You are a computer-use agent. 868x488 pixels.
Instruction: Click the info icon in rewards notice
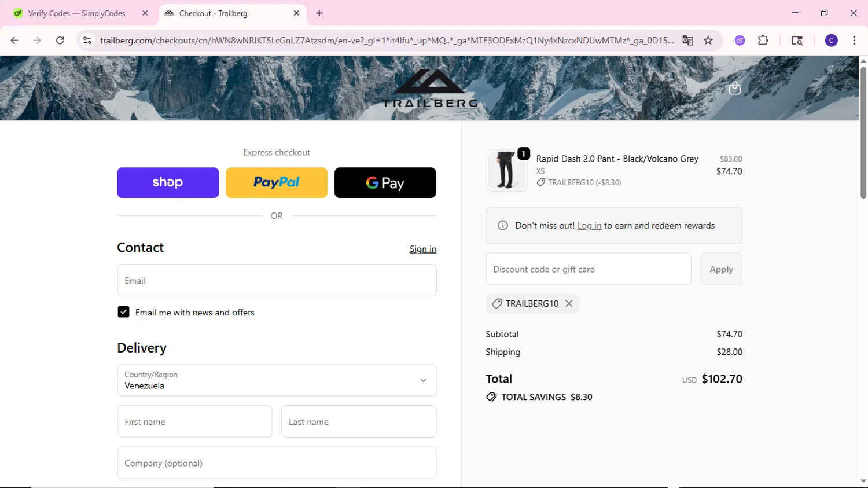pos(503,226)
